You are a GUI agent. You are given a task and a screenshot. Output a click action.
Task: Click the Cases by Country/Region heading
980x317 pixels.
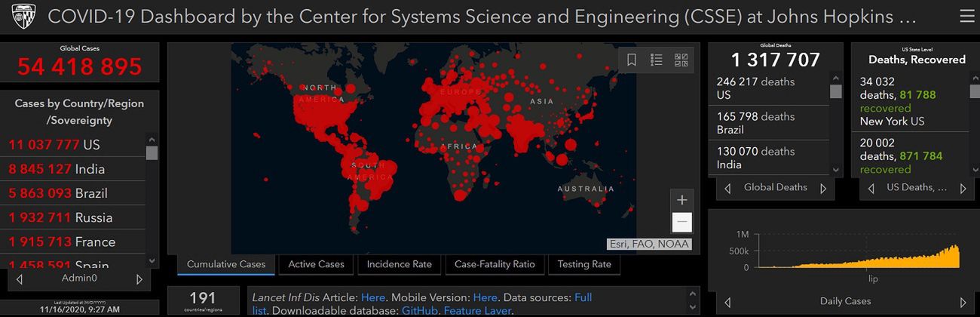(79, 112)
